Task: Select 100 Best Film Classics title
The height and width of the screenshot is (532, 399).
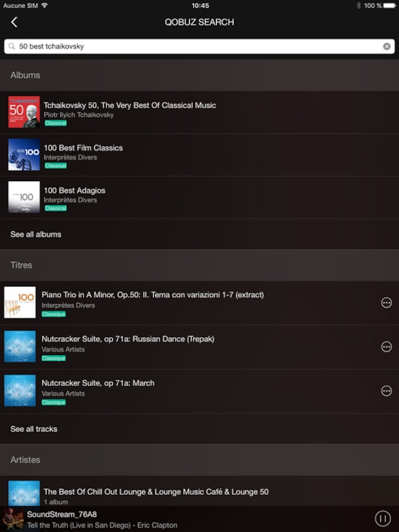Action: [83, 148]
